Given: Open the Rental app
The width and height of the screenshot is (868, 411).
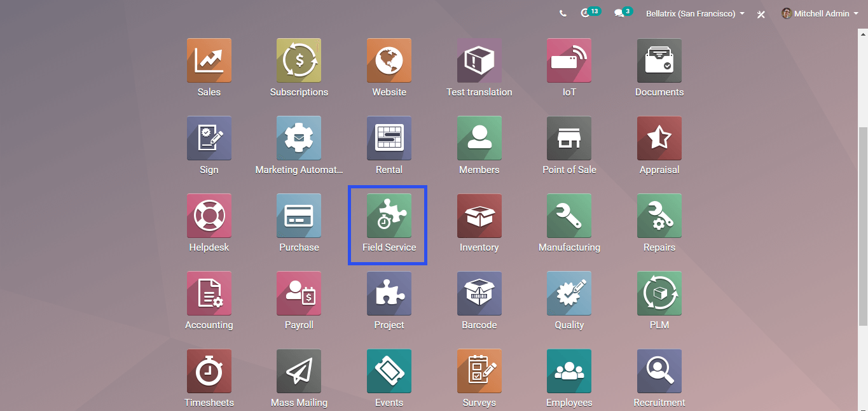Looking at the screenshot, I should [x=389, y=138].
